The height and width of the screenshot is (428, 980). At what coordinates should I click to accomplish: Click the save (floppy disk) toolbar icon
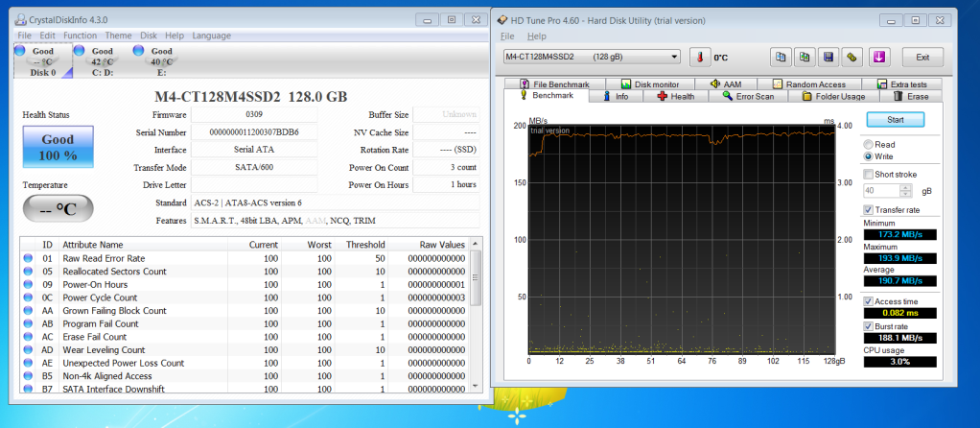(828, 57)
